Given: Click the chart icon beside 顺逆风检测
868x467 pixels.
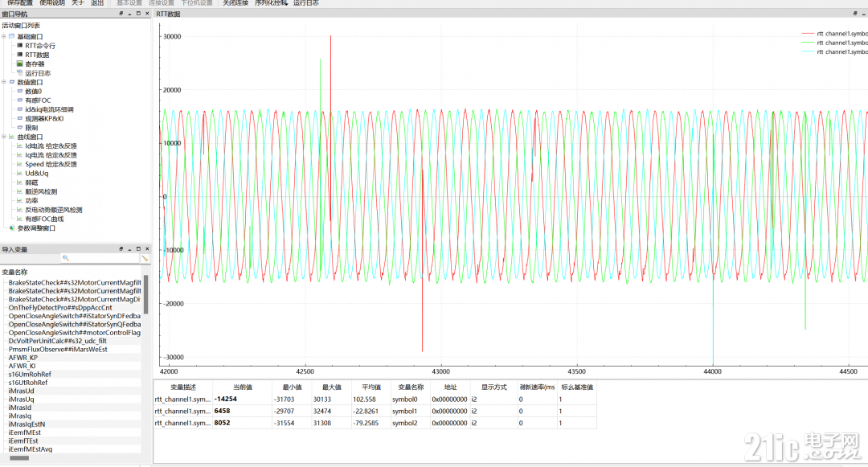Looking at the screenshot, I should point(20,191).
